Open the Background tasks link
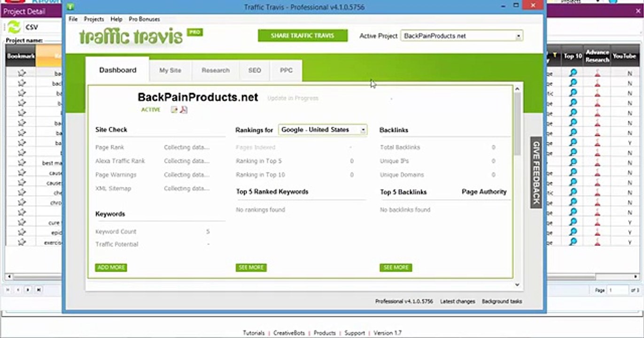644x338 pixels. [x=502, y=301]
